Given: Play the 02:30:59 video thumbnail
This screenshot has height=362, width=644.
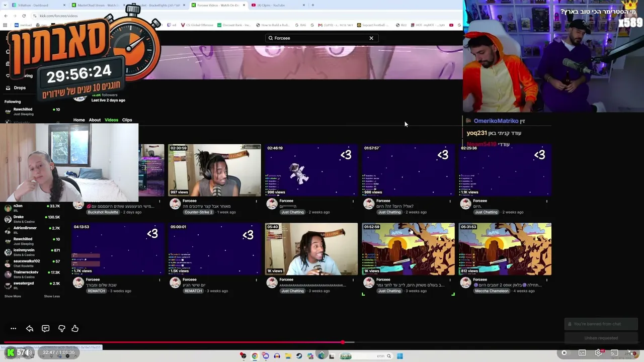Looking at the screenshot, I should click(214, 170).
